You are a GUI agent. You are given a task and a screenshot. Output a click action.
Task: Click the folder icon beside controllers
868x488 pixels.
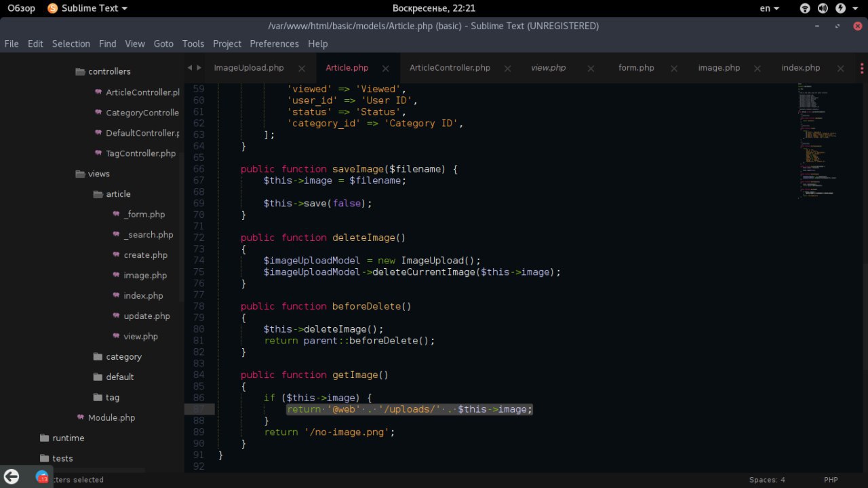coord(80,71)
